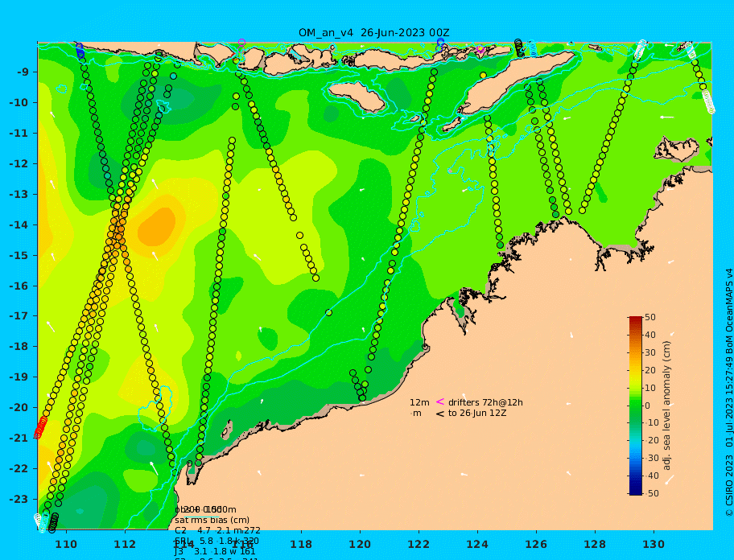Click the 12m legend label

(x=419, y=402)
